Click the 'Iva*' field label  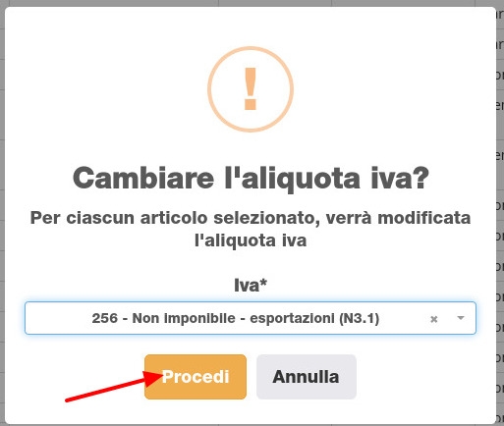pos(251,285)
